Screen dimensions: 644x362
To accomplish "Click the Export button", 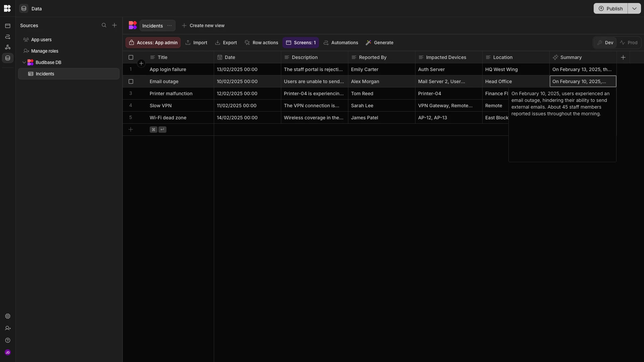I will (x=226, y=43).
